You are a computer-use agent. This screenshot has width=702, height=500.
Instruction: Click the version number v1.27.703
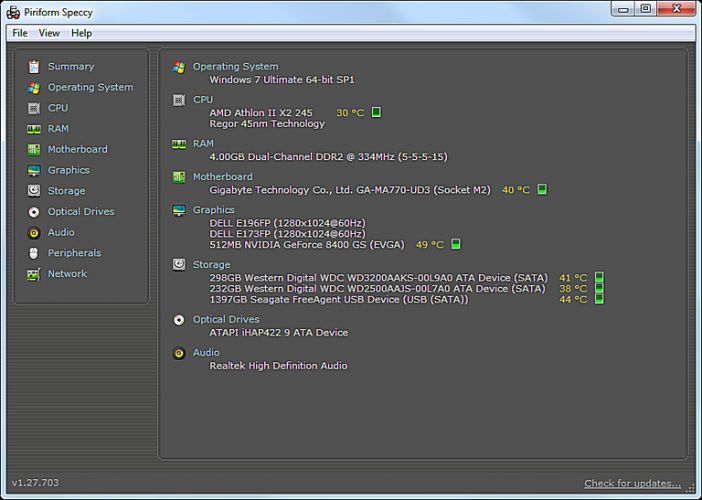(x=35, y=483)
